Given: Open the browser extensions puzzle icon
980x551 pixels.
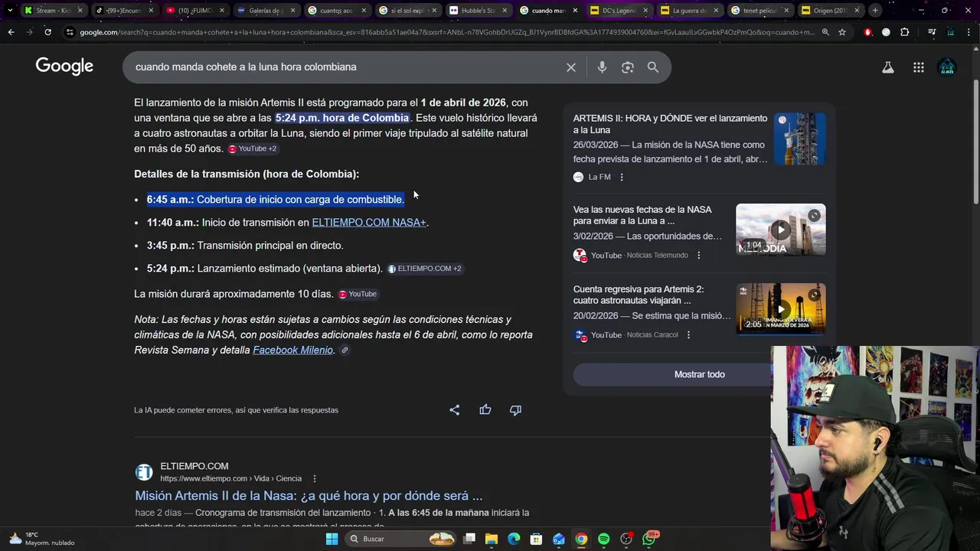Looking at the screenshot, I should [905, 32].
